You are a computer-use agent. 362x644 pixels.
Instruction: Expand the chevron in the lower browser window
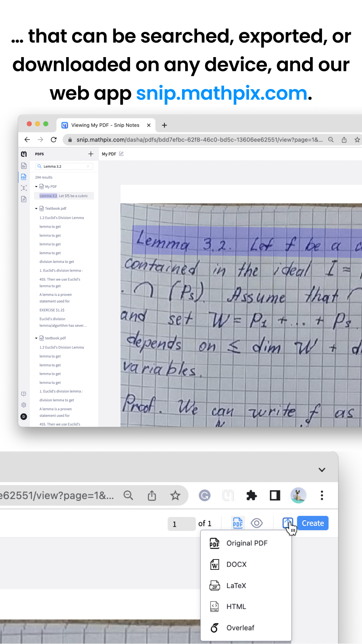coord(322,470)
